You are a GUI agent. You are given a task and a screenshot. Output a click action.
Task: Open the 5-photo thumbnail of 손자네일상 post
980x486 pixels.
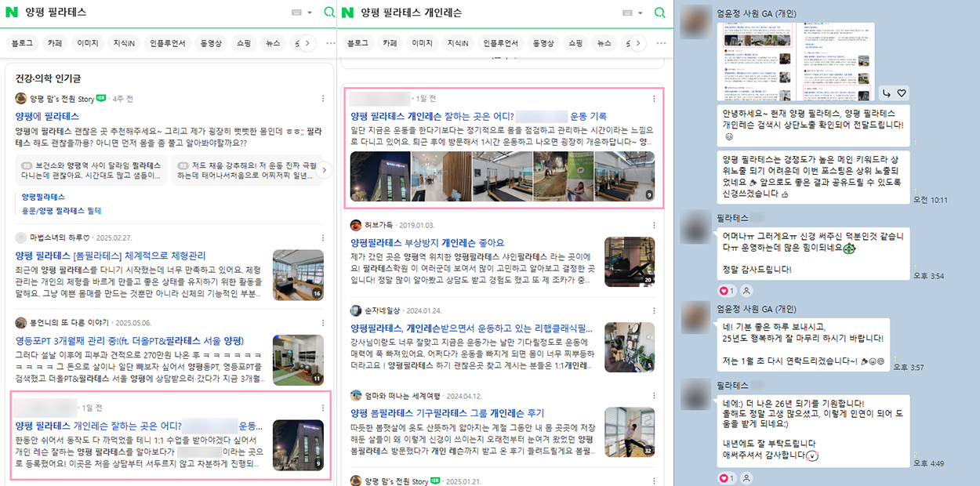(x=630, y=347)
